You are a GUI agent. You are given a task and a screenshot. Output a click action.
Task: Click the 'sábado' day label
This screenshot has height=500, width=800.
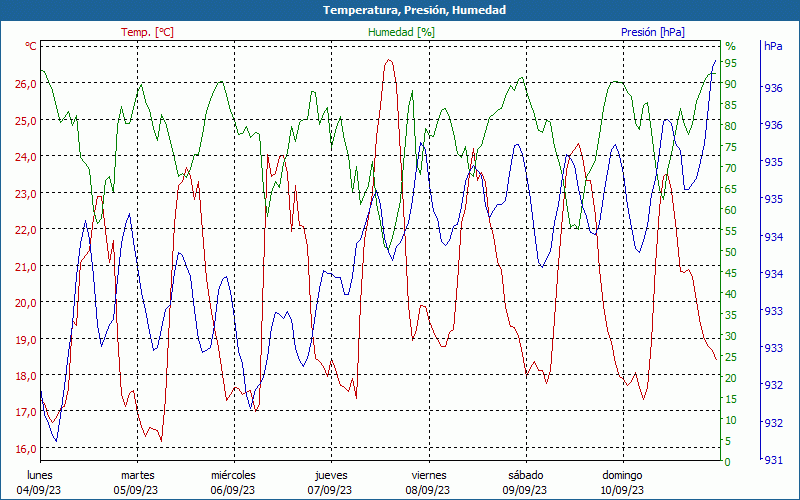526,475
